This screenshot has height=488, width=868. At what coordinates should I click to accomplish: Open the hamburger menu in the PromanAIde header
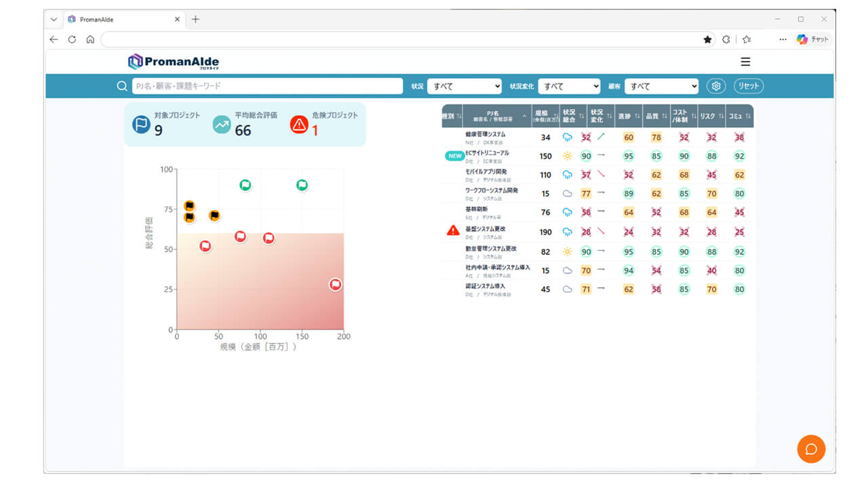click(x=745, y=62)
